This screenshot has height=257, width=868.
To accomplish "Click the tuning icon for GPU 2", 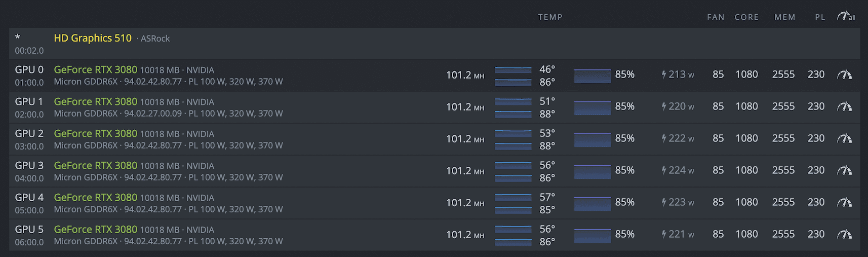I will pos(844,139).
